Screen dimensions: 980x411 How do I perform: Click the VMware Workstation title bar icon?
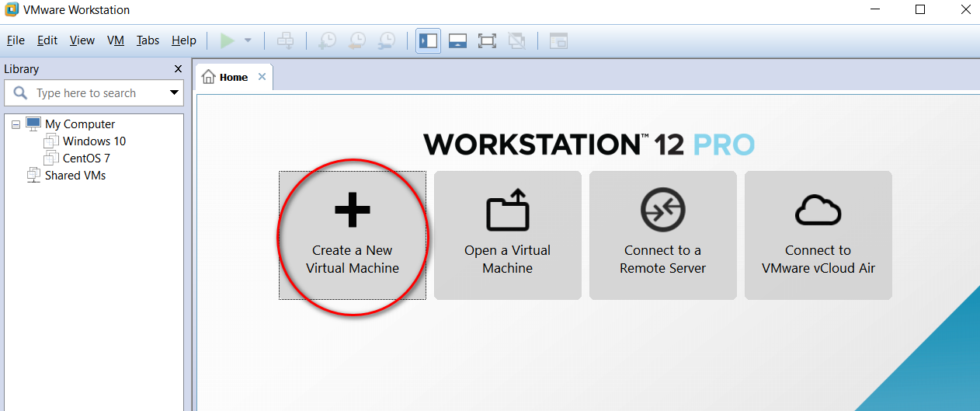(x=12, y=10)
